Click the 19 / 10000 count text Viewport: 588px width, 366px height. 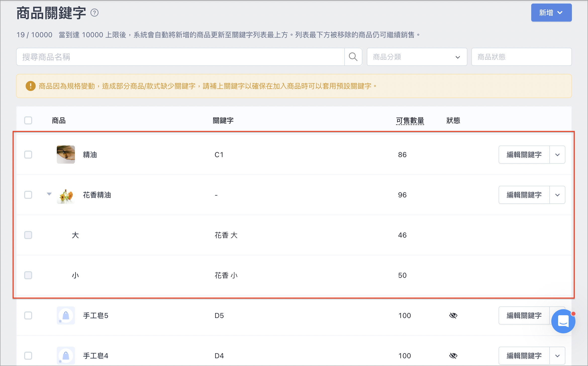pyautogui.click(x=34, y=35)
